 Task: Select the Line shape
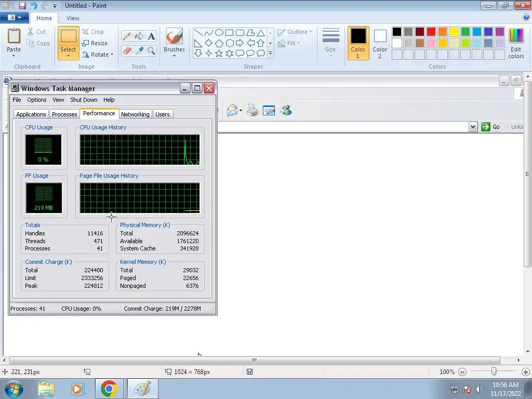[198, 33]
